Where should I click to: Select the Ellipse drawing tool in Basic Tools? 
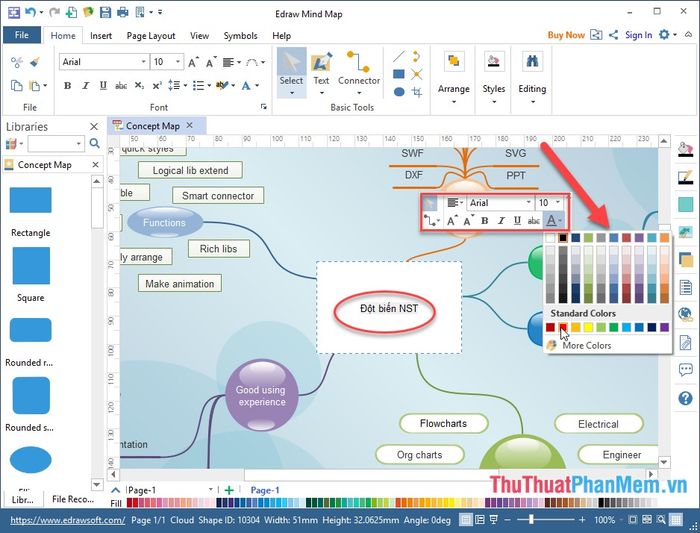pyautogui.click(x=399, y=92)
